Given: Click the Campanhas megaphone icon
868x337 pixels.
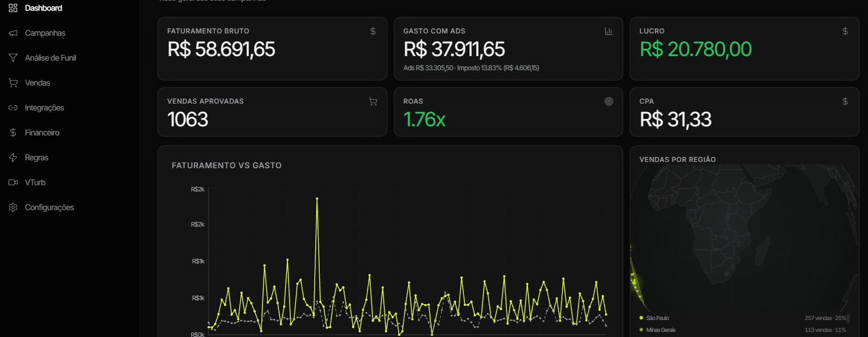Looking at the screenshot, I should (x=13, y=33).
